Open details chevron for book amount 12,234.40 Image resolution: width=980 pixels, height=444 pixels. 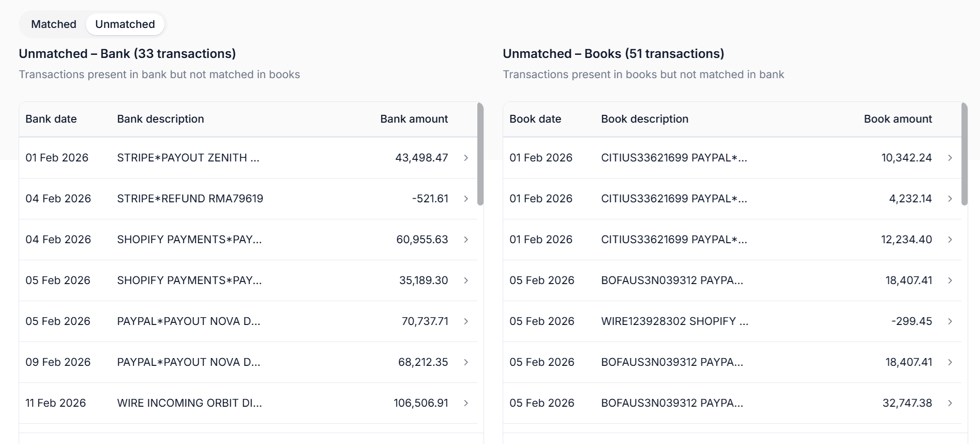950,240
